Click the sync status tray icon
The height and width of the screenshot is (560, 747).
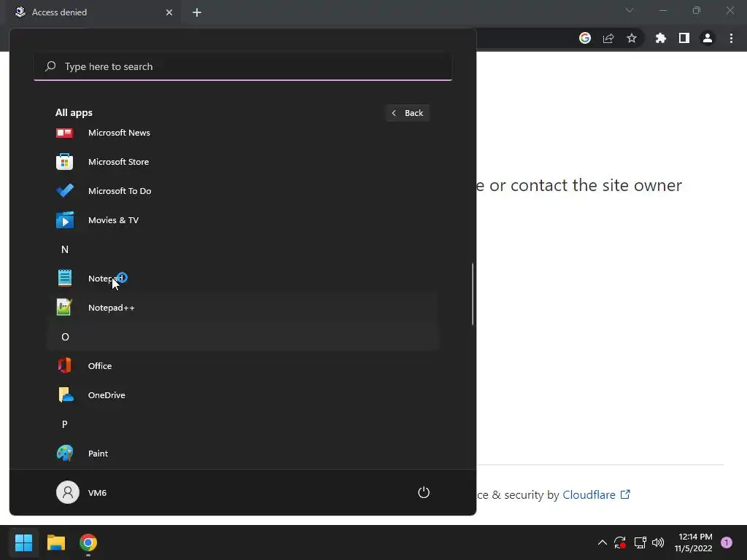[620, 542]
